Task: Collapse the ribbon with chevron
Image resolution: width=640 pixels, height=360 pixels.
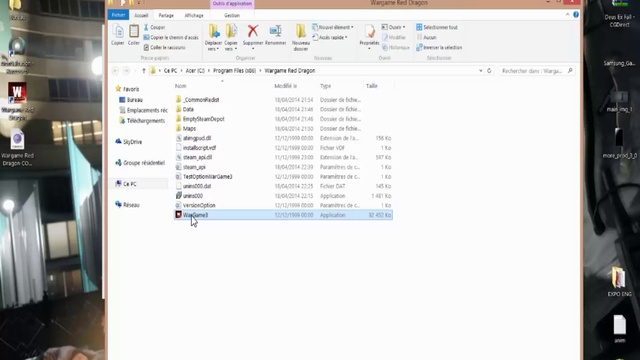Action: [567, 15]
